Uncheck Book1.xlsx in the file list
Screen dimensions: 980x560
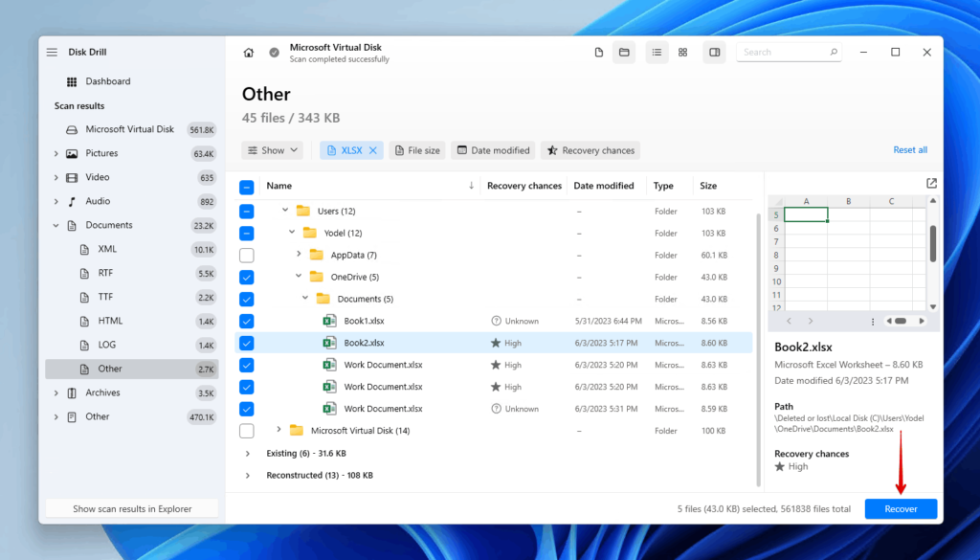pyautogui.click(x=246, y=321)
